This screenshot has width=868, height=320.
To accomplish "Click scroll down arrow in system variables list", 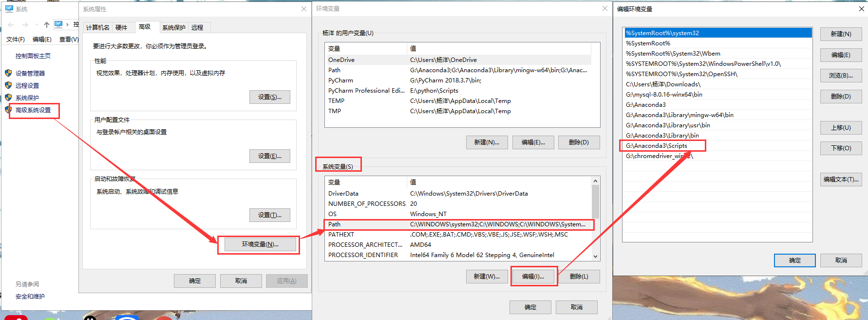I will point(595,256).
